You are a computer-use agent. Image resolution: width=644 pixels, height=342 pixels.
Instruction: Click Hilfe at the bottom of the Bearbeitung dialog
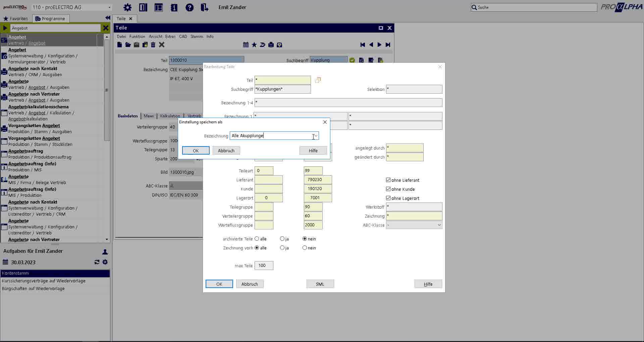(428, 284)
